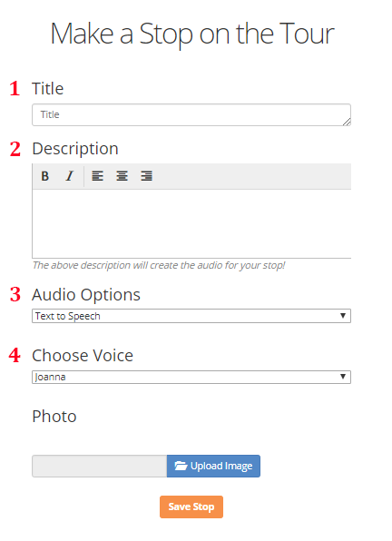Toggle bold formatting in description editor
Screen dimensions: 392x541
pos(44,176)
